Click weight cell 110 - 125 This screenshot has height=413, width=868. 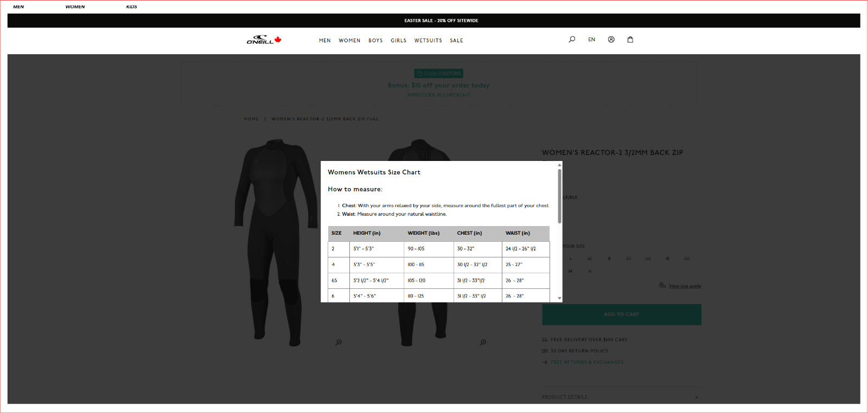pos(429,296)
